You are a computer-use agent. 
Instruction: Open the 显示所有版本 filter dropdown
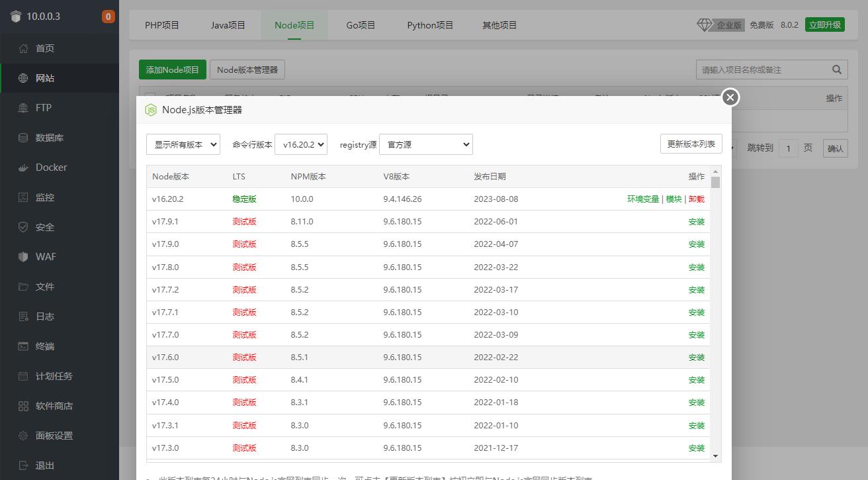183,144
